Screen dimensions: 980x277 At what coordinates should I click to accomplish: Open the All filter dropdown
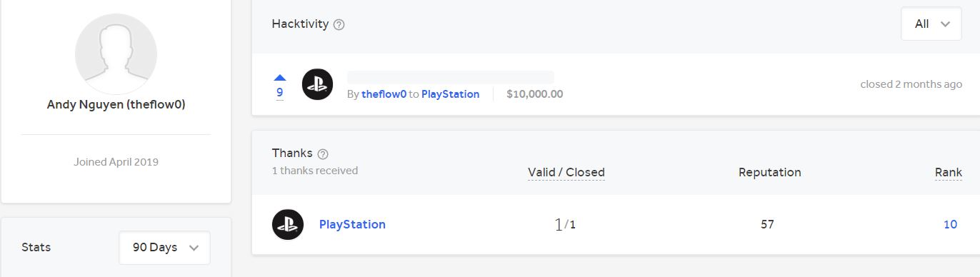931,24
